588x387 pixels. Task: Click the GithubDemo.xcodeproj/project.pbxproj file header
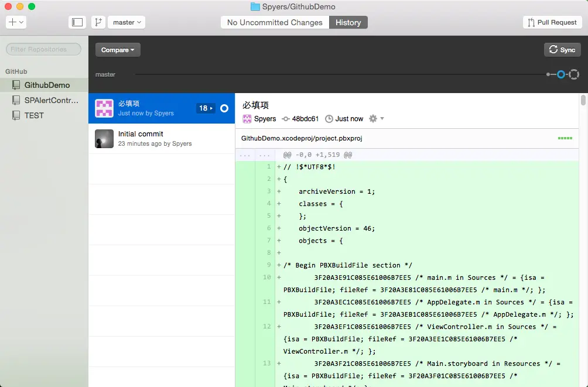pos(407,138)
